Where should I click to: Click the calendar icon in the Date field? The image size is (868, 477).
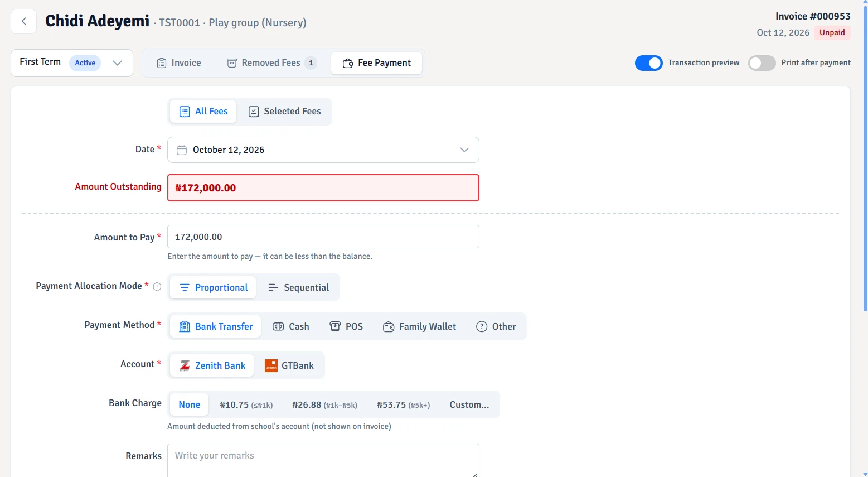pos(182,150)
